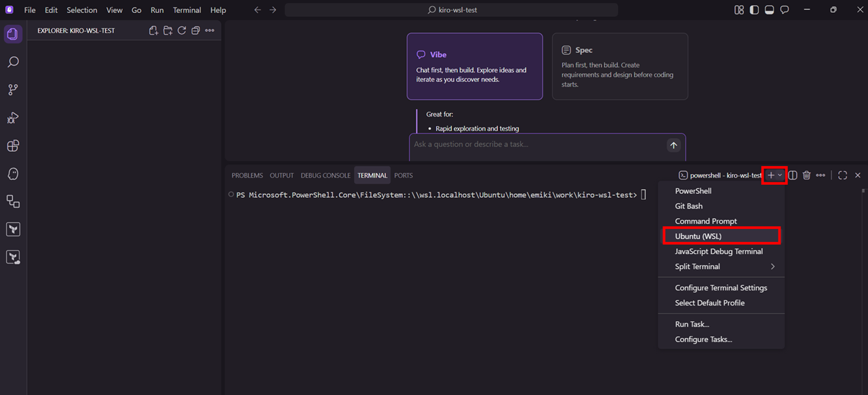Switch to the PROBLEMS tab
This screenshot has height=395, width=868.
point(247,175)
